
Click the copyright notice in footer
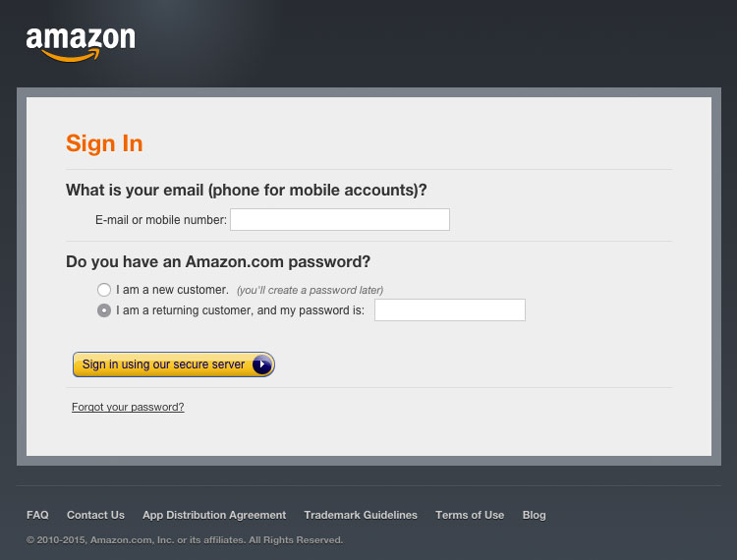[x=185, y=539]
